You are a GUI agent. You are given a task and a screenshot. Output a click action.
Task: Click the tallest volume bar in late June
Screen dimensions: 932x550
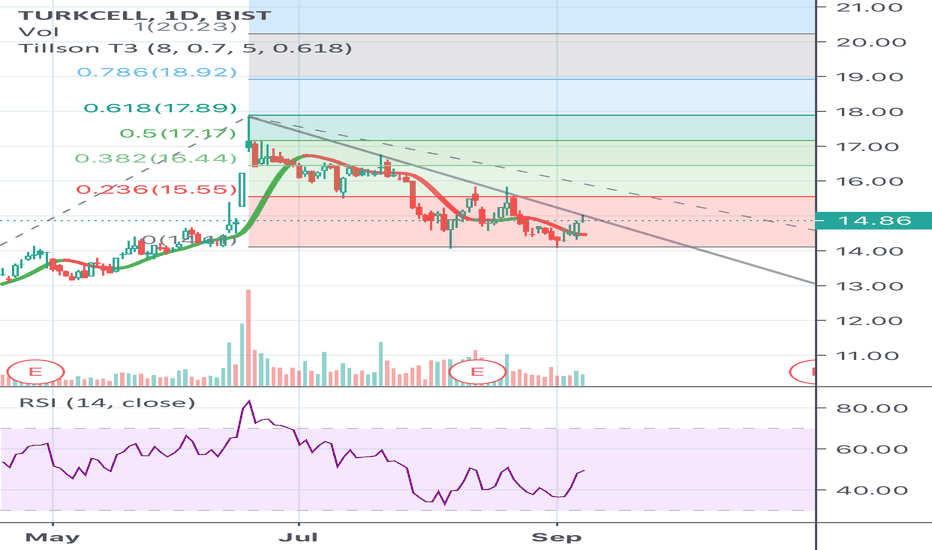(248, 338)
